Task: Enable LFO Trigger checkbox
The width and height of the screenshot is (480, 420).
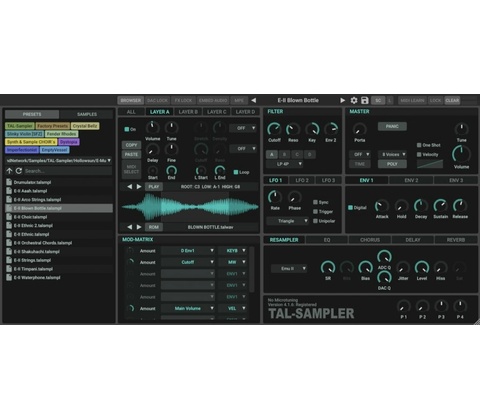Action: point(315,211)
